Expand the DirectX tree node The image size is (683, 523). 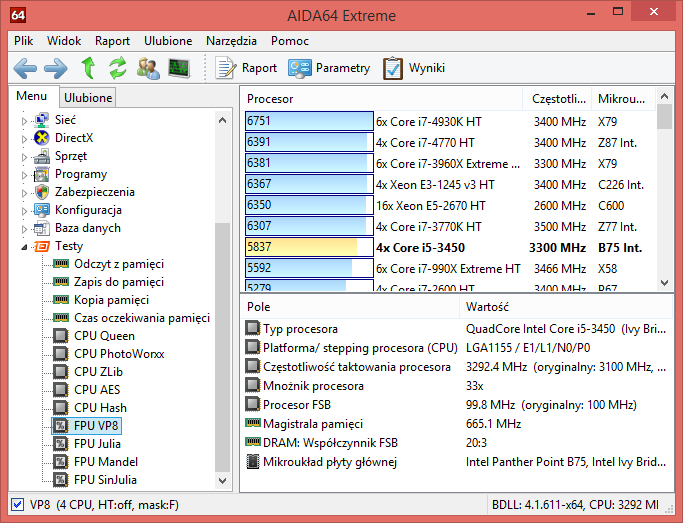click(x=24, y=139)
